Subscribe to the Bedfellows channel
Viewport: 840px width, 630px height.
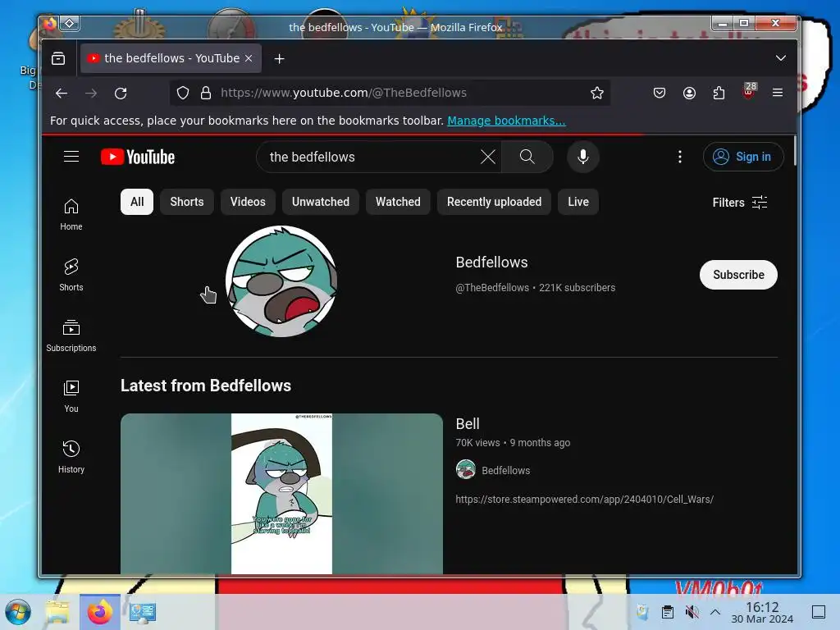738,275
